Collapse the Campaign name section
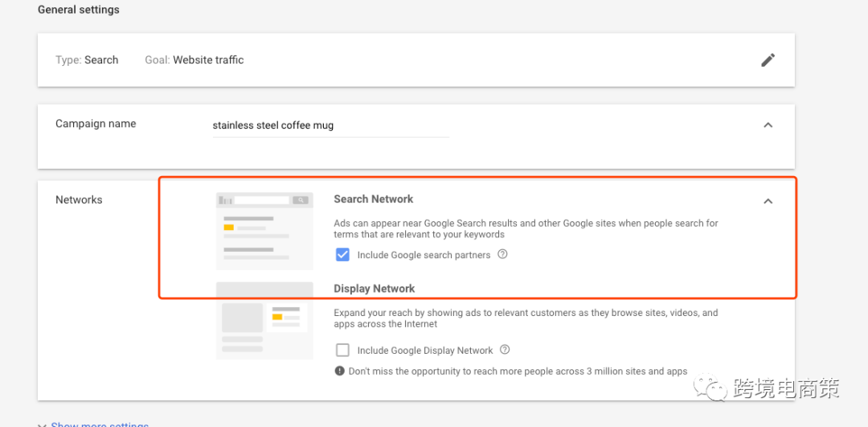Screen dimensions: 868x427 pyautogui.click(x=768, y=125)
